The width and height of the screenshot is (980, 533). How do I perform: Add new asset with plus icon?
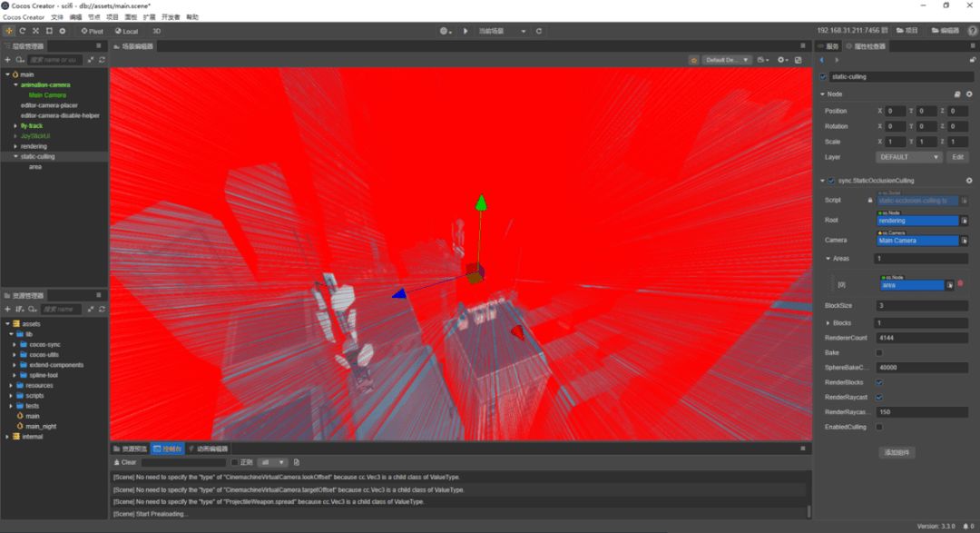(7, 309)
